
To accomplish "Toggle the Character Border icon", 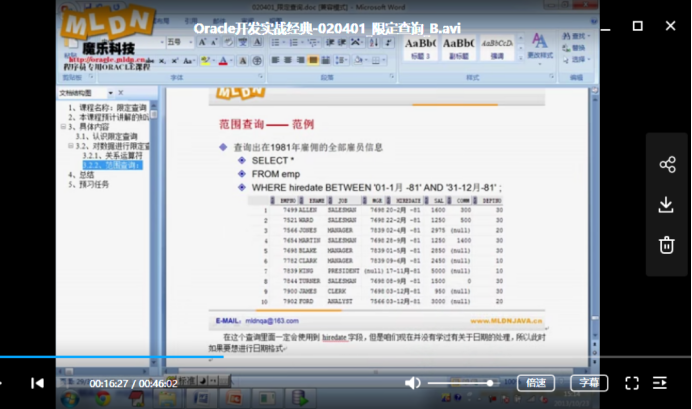I will [257, 42].
